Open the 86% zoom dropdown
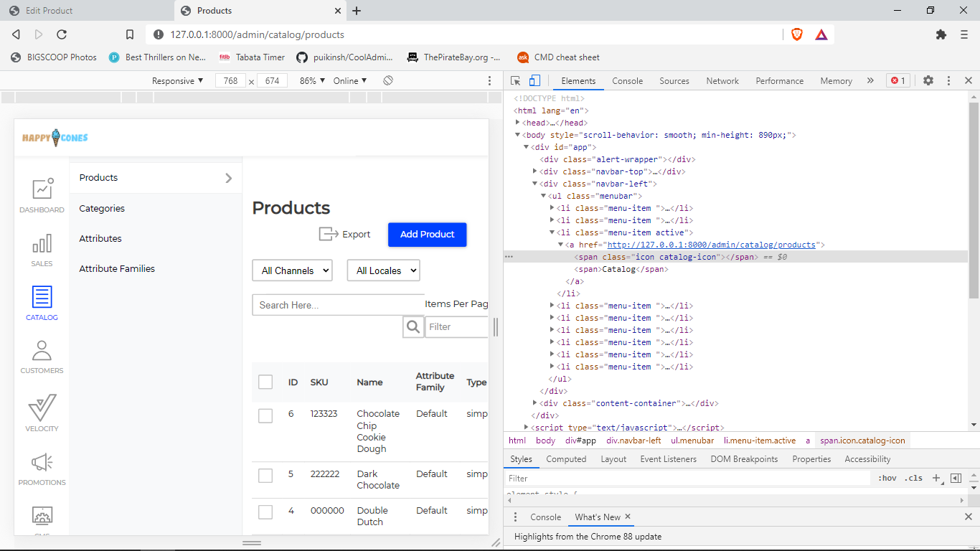Viewport: 980px width, 551px height. [x=311, y=81]
